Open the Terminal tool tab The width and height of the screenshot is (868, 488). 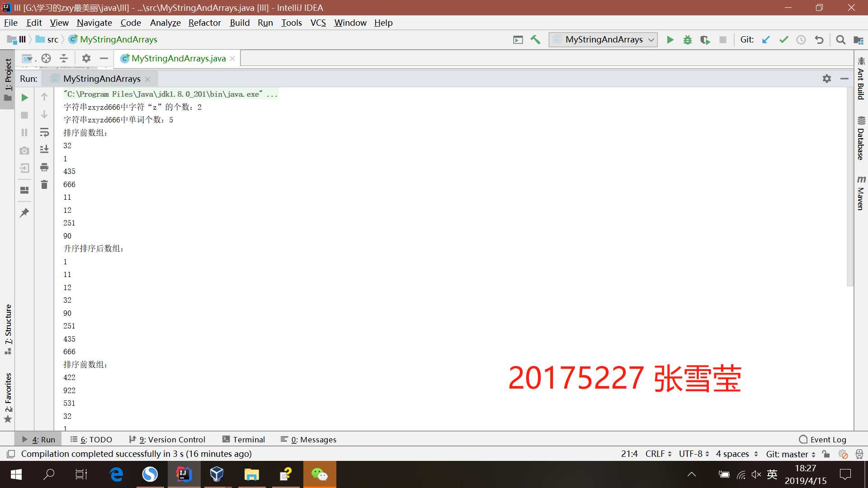(244, 439)
